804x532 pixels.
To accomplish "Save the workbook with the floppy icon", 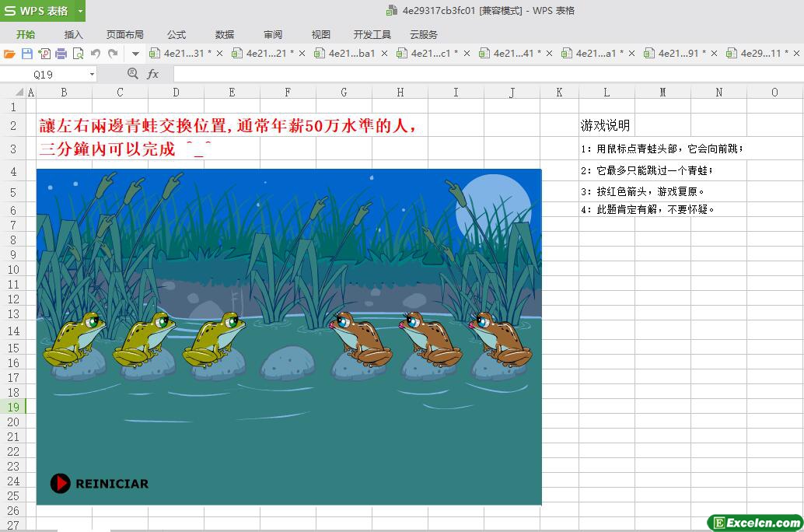I will [27, 54].
